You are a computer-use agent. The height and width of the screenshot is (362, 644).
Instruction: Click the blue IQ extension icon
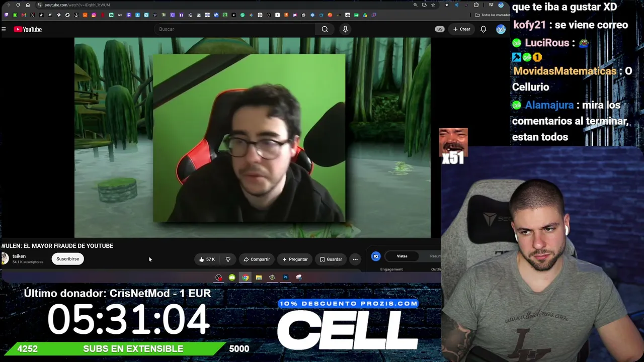coord(376,256)
